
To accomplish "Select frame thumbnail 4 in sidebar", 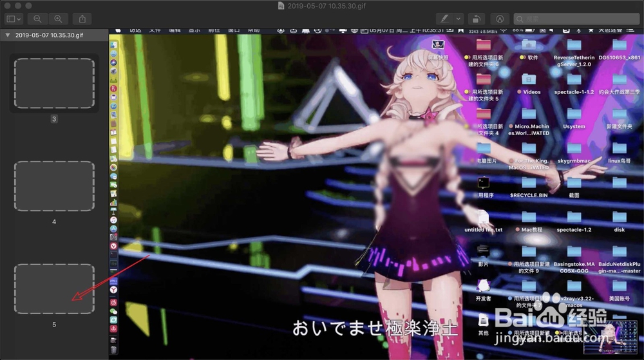I will [x=54, y=186].
